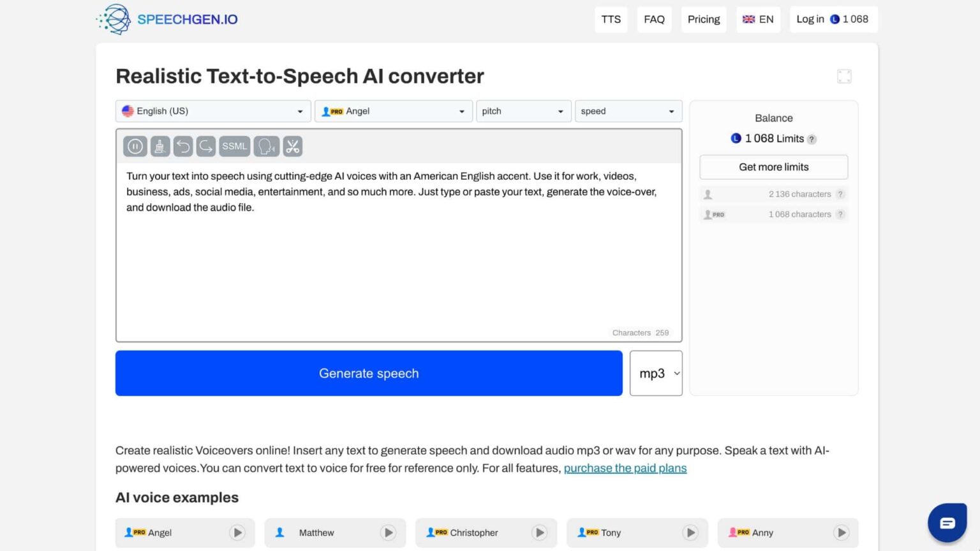Open the pitch dropdown
Image resolution: width=980 pixels, height=551 pixels.
point(523,111)
